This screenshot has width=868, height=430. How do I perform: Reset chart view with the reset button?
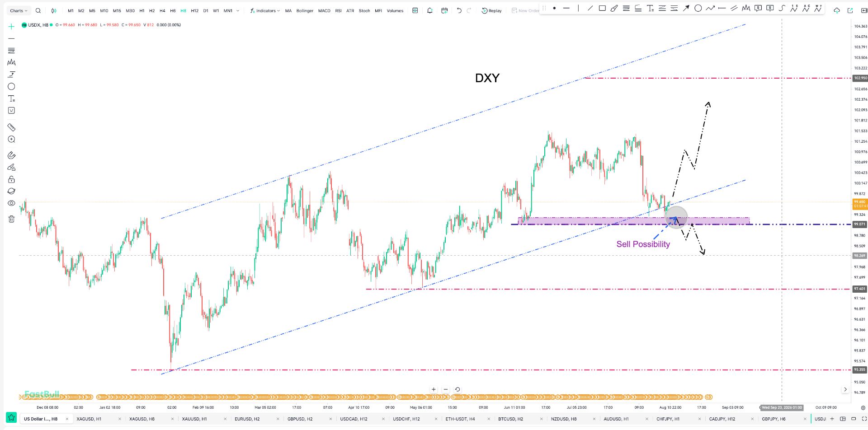click(x=458, y=389)
